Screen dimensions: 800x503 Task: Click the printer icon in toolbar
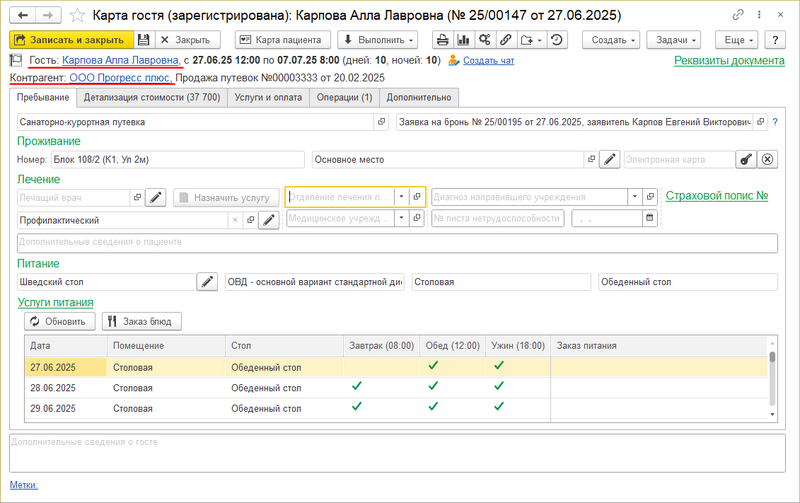tap(442, 40)
